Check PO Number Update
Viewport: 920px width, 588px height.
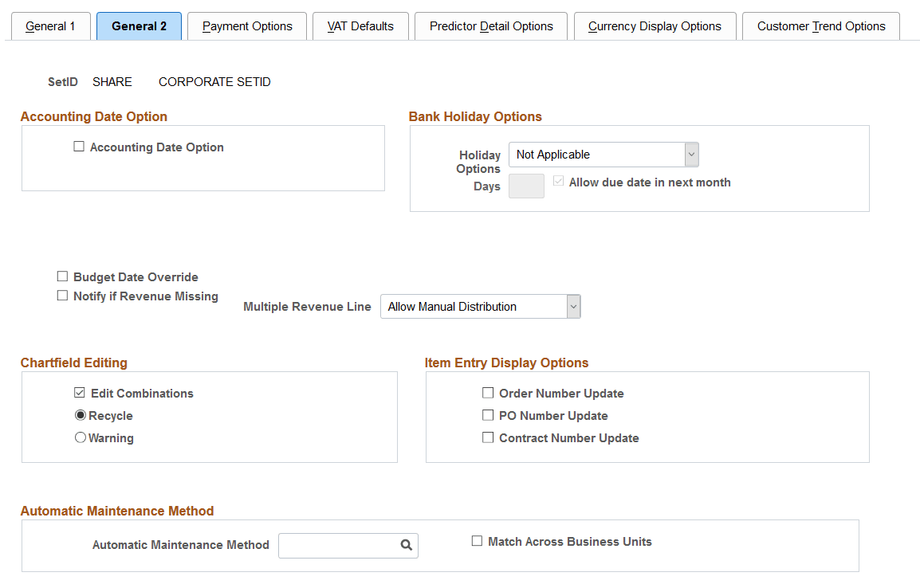point(487,414)
